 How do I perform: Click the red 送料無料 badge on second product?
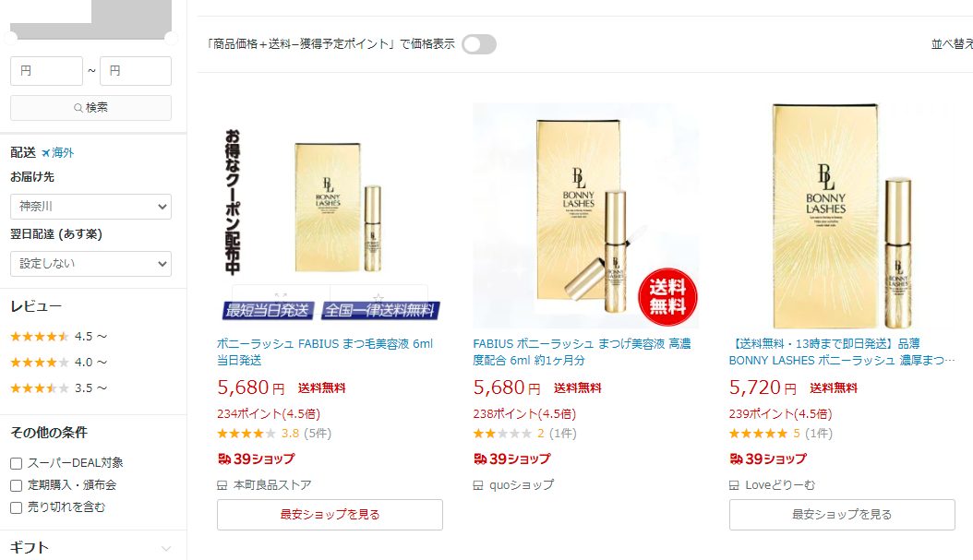point(667,296)
